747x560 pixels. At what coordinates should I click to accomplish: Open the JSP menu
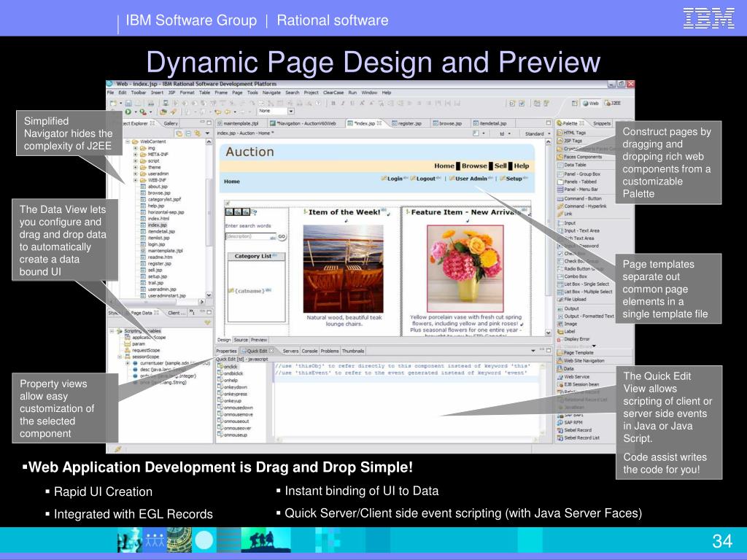(171, 93)
